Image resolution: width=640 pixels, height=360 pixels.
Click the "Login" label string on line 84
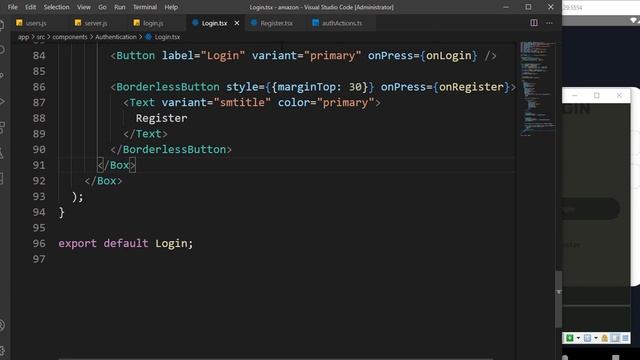(x=223, y=56)
